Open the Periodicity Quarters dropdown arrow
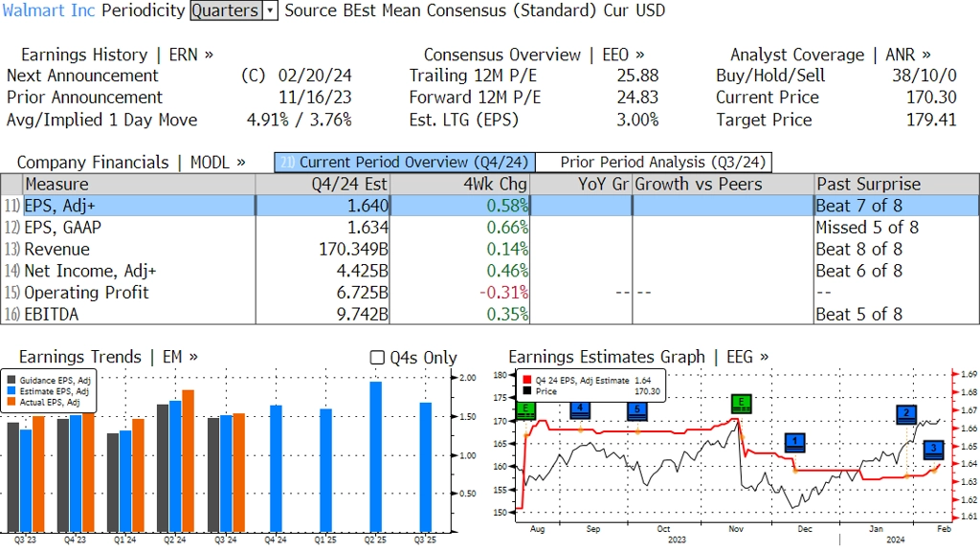The width and height of the screenshot is (980, 550). coord(271,11)
